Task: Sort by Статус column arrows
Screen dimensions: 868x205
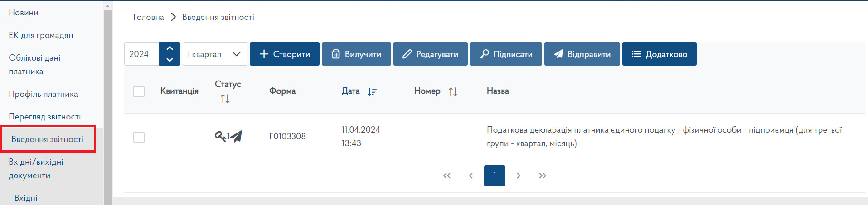Action: [x=225, y=99]
